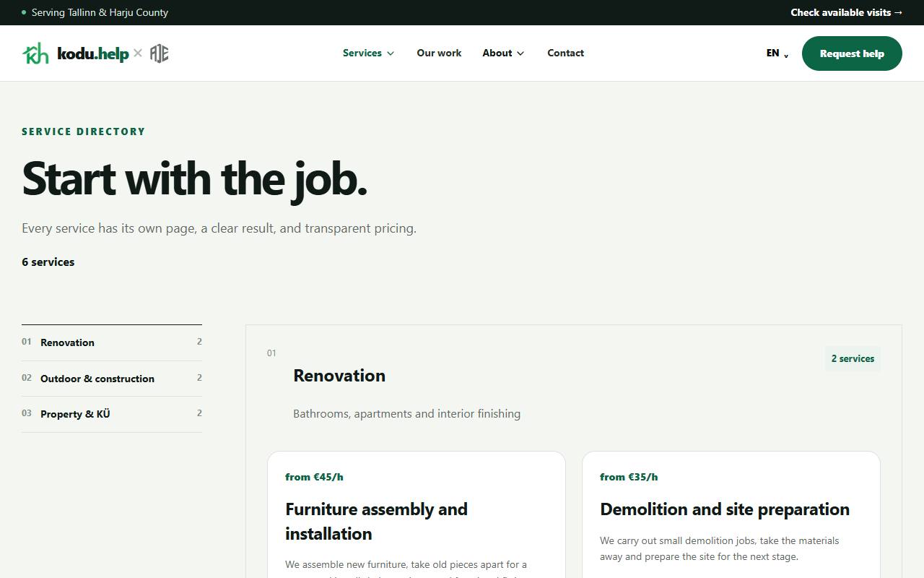Viewport: 924px width, 578px height.
Task: Click the from €35/h price label
Action: click(x=629, y=477)
